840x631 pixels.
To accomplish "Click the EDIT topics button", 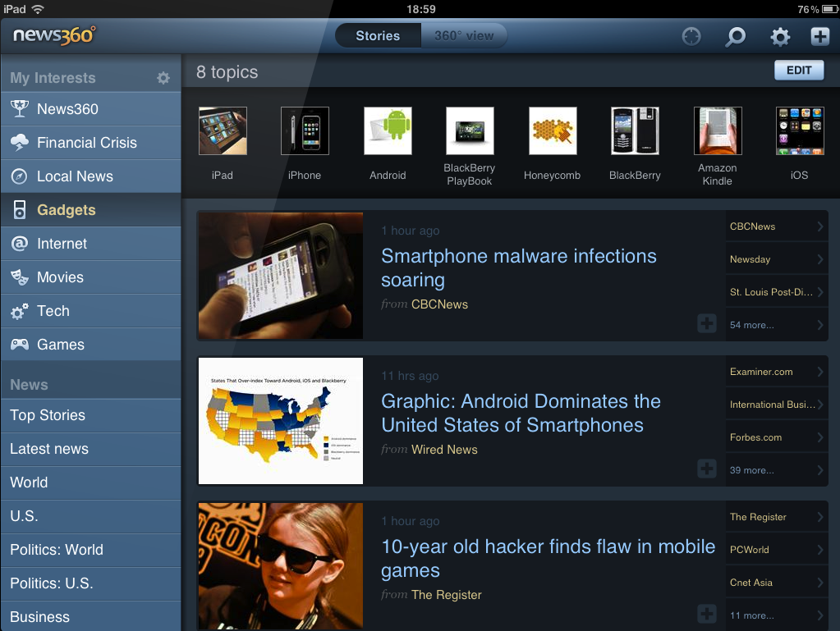I will [799, 70].
